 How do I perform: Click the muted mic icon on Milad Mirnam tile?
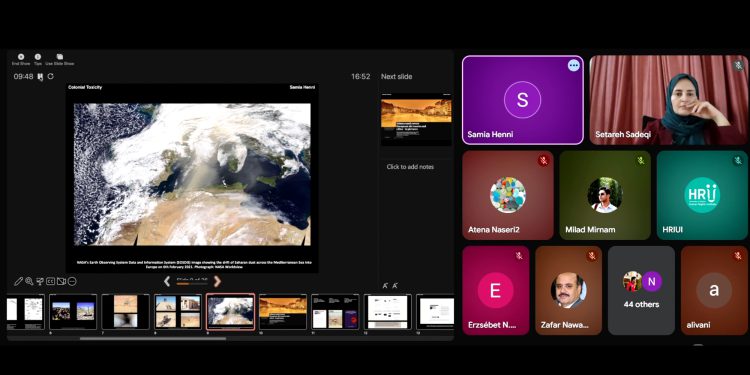(641, 161)
